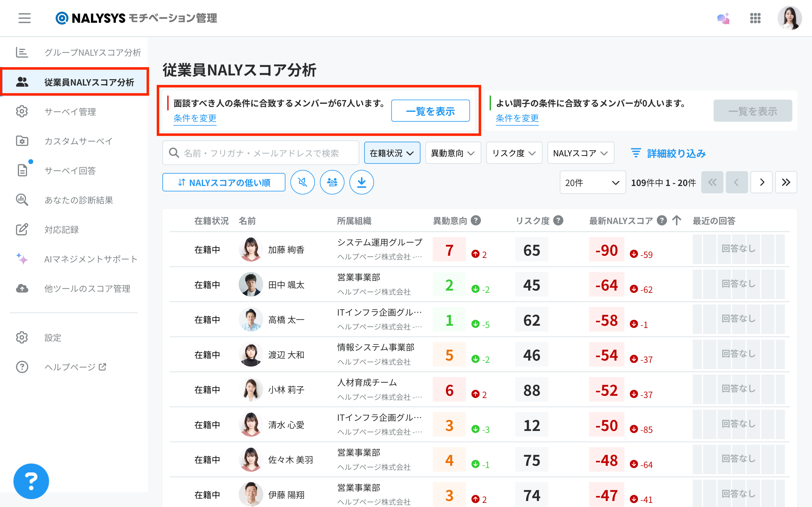This screenshot has height=507, width=812.
Task: Open the 20件 page size dropdown
Action: (592, 182)
